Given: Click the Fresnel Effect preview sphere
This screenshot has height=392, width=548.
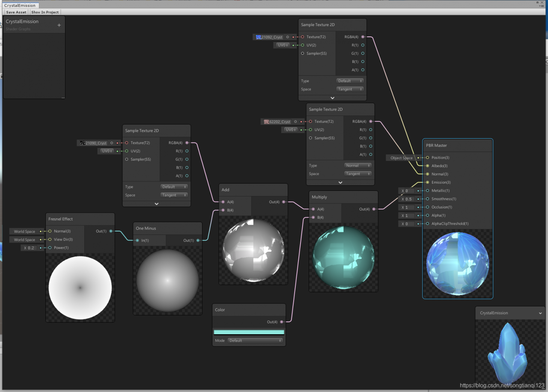Looking at the screenshot, I should (80, 288).
